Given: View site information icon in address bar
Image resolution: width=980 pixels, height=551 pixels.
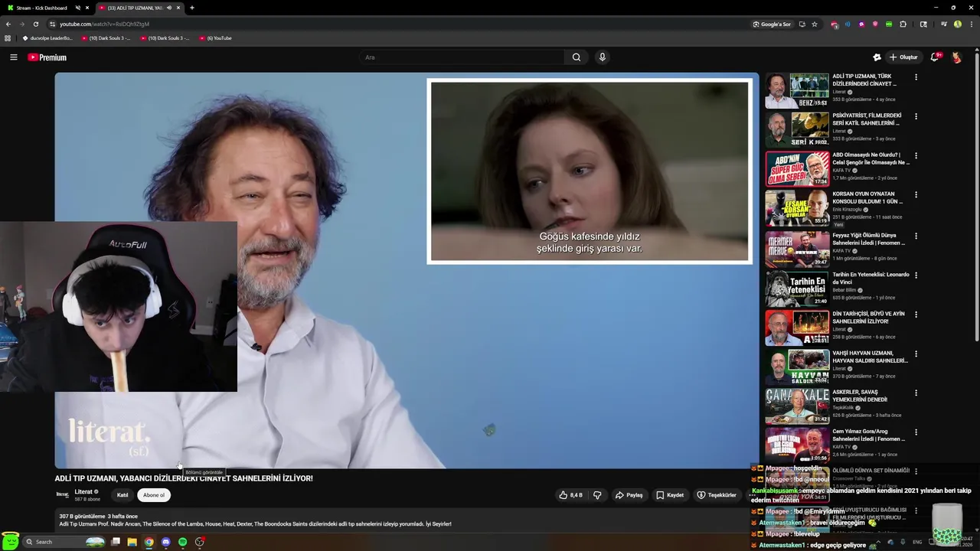Looking at the screenshot, I should (x=52, y=24).
